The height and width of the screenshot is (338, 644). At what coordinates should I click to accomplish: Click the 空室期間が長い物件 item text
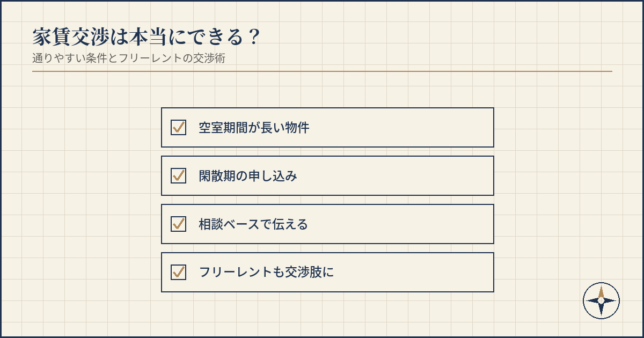[x=254, y=128]
